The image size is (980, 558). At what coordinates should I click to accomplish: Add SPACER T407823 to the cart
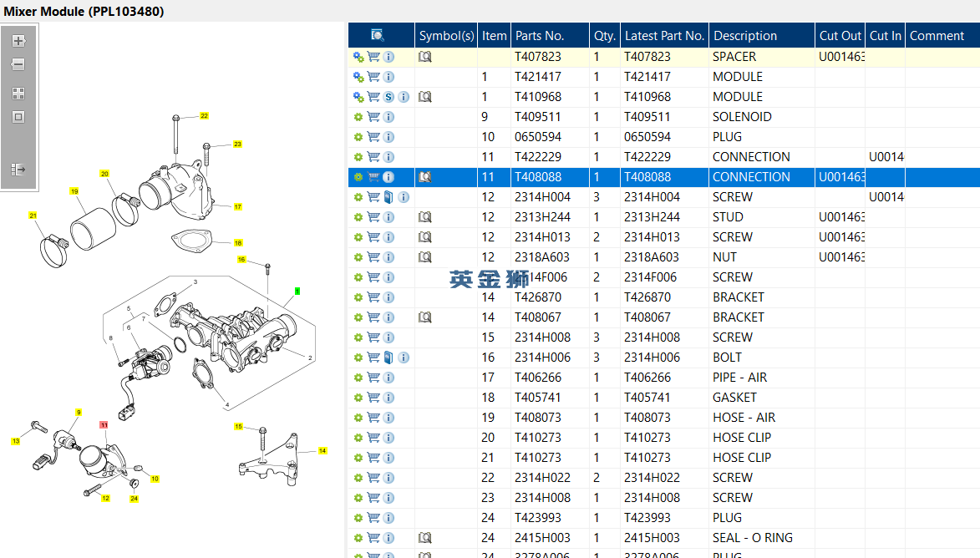tap(373, 57)
